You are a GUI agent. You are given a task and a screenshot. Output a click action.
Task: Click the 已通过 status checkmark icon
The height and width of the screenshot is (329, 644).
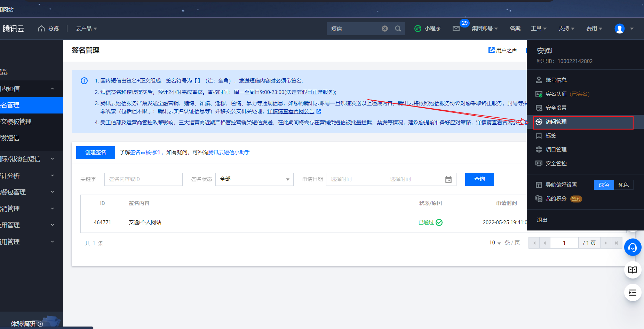pos(439,222)
